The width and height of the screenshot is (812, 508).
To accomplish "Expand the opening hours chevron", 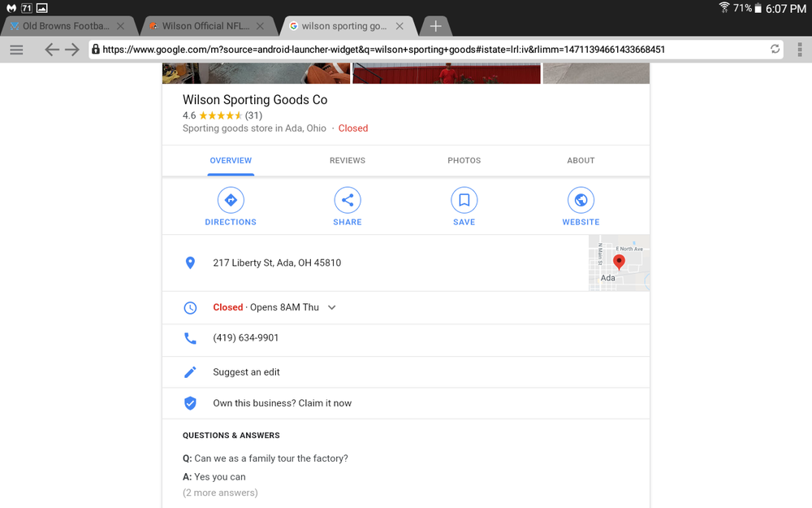I will click(x=332, y=307).
